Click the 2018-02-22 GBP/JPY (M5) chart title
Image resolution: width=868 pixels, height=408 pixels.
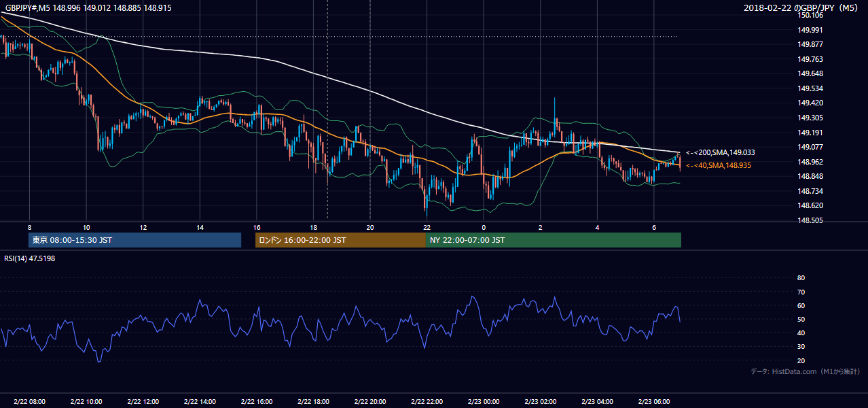point(801,7)
